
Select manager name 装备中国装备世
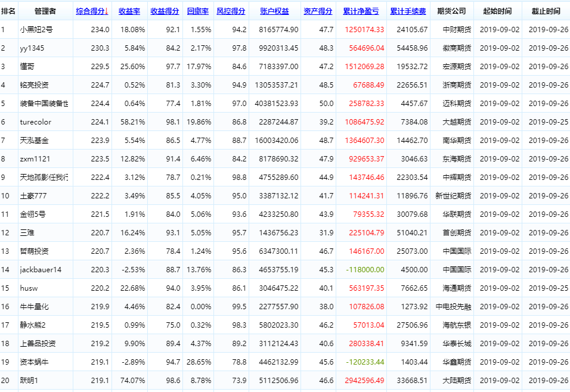44,104
